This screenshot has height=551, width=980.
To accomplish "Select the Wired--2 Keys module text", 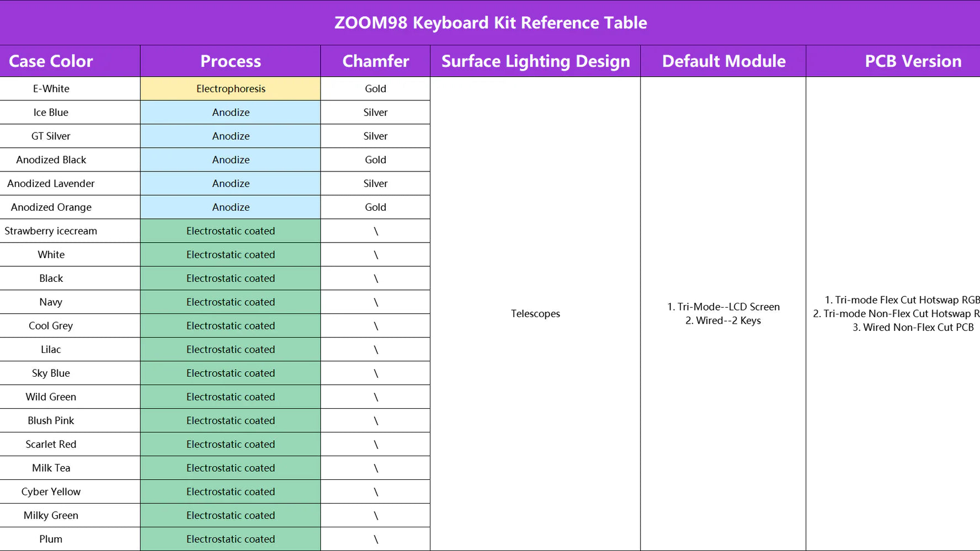I will 728,320.
